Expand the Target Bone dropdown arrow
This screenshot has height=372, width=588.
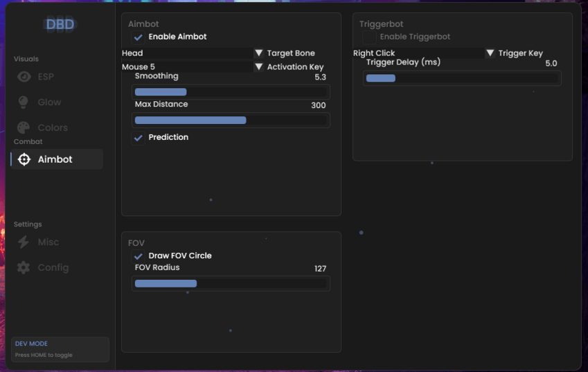pos(259,53)
